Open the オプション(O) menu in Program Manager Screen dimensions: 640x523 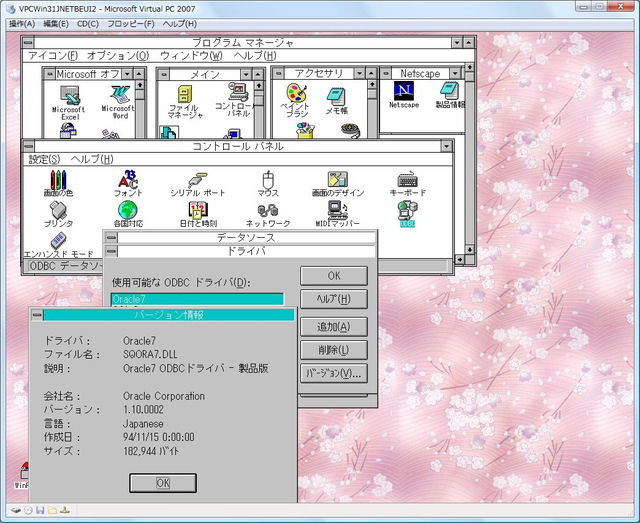pos(118,56)
